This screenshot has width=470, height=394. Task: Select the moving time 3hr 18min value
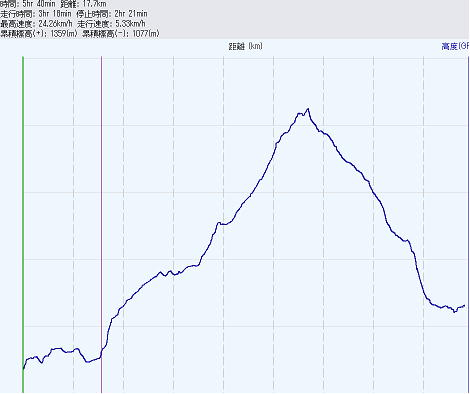55,14
